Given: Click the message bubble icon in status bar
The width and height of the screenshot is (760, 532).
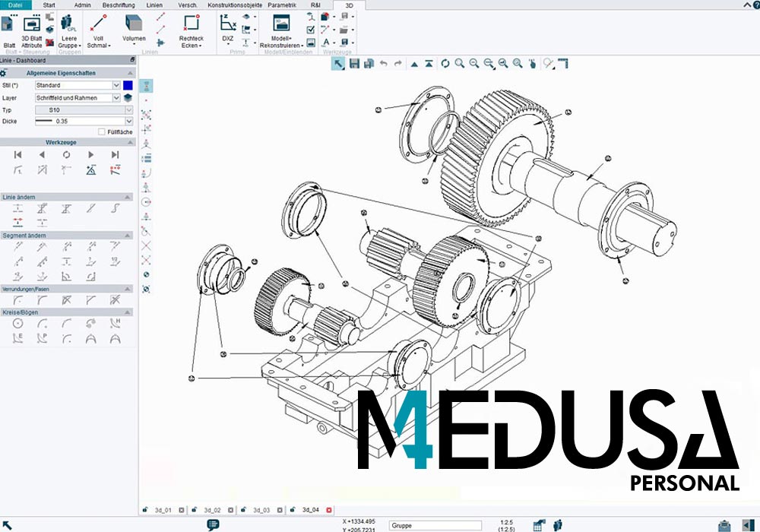Looking at the screenshot, I should pos(213,524).
